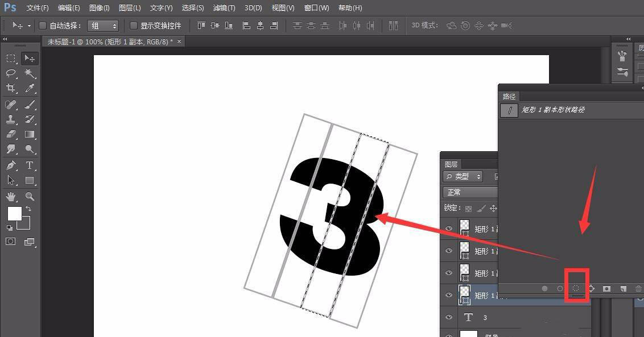This screenshot has width=644, height=337.
Task: Align left edges in options bar
Action: [x=246, y=26]
